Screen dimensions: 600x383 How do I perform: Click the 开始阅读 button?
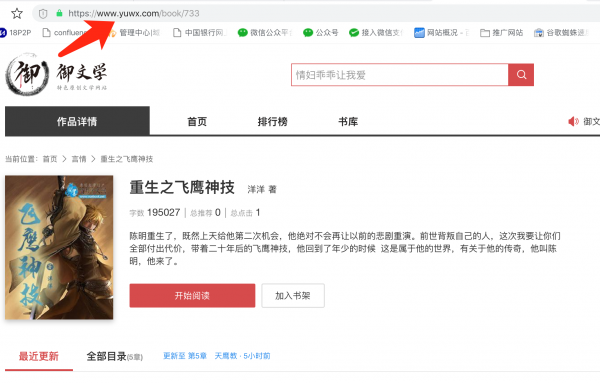(192, 295)
